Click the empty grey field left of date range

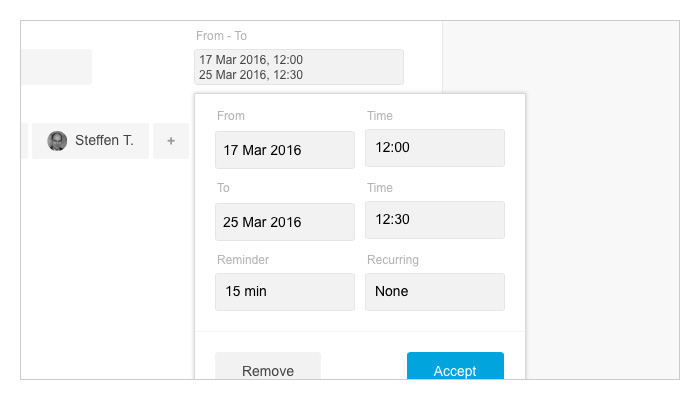pos(56,67)
